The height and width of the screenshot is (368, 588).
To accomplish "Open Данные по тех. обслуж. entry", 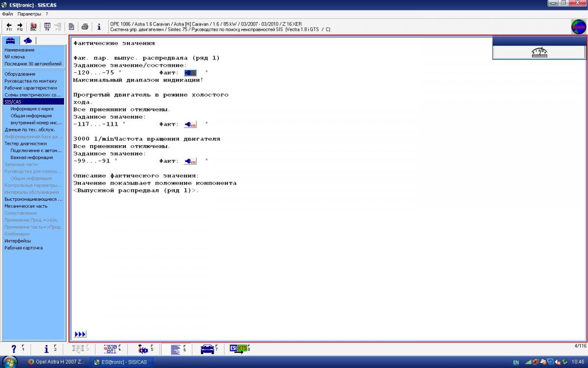I will [30, 130].
